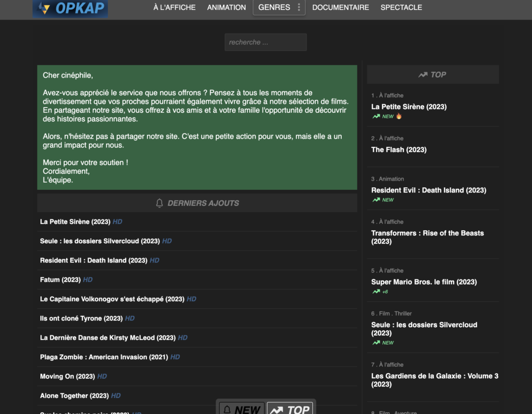Image resolution: width=532 pixels, height=414 pixels.
Task: Open Transformers : Rise of the Beasts
Action: [428, 237]
